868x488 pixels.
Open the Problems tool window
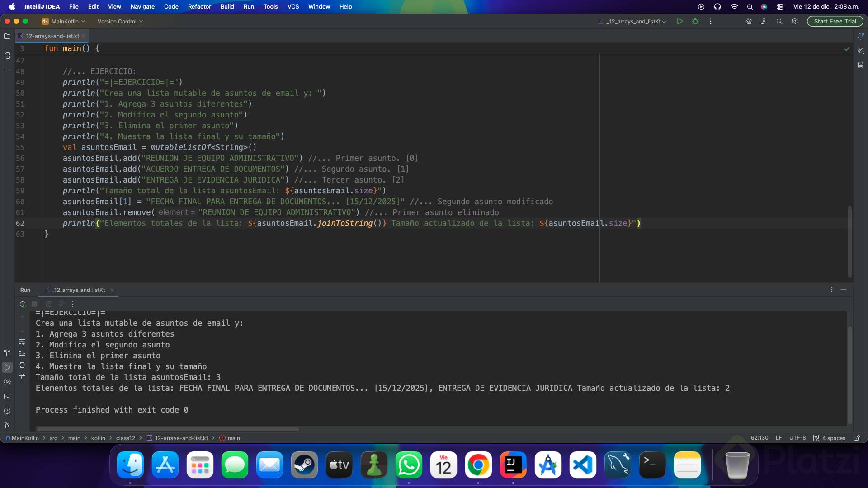pos(7,411)
